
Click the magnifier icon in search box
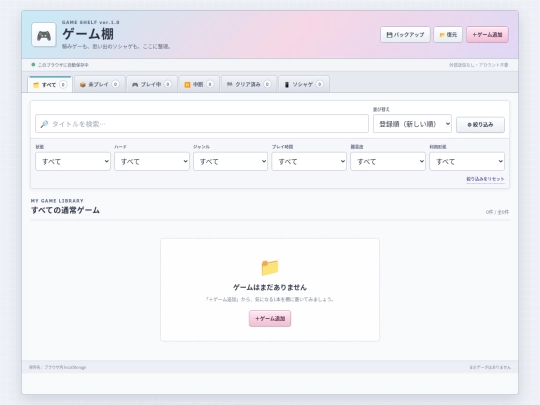(44, 124)
